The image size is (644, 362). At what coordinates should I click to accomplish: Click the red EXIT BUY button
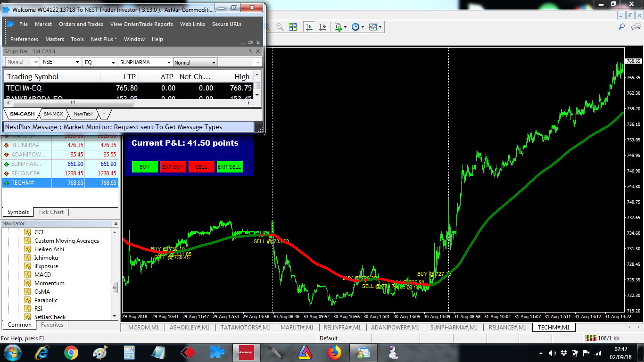click(173, 166)
